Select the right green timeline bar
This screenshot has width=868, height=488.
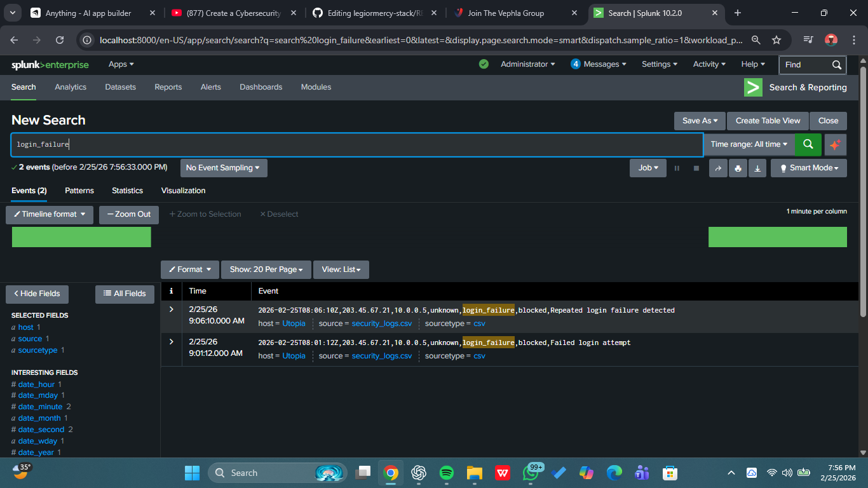778,237
